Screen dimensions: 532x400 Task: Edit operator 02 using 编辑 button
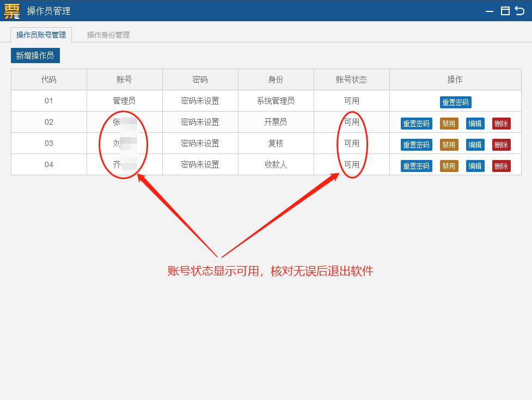click(x=474, y=124)
